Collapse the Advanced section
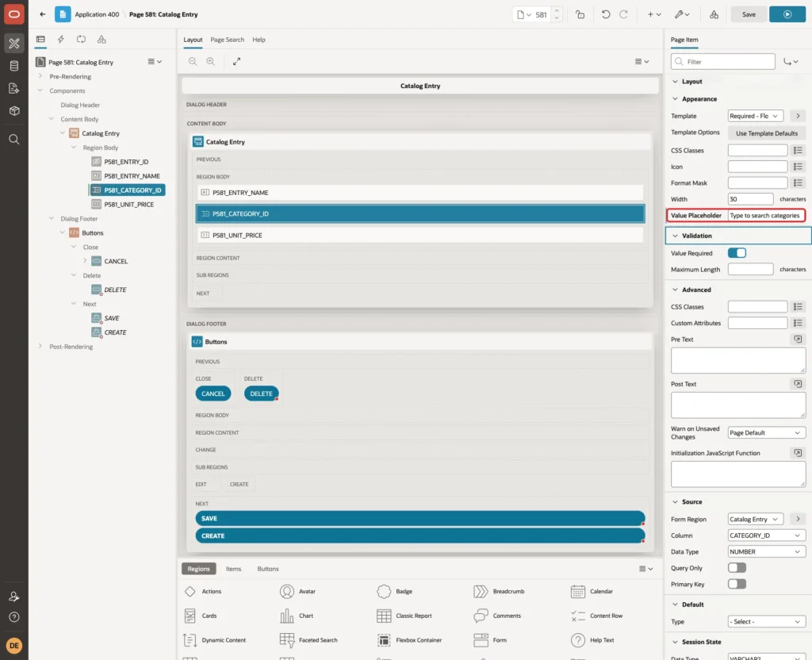Image resolution: width=812 pixels, height=660 pixels. [676, 290]
